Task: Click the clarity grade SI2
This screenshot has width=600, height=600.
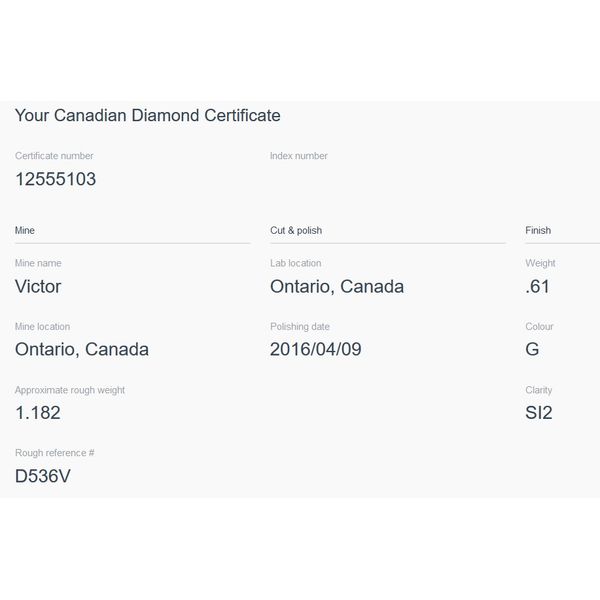Action: pos(538,412)
